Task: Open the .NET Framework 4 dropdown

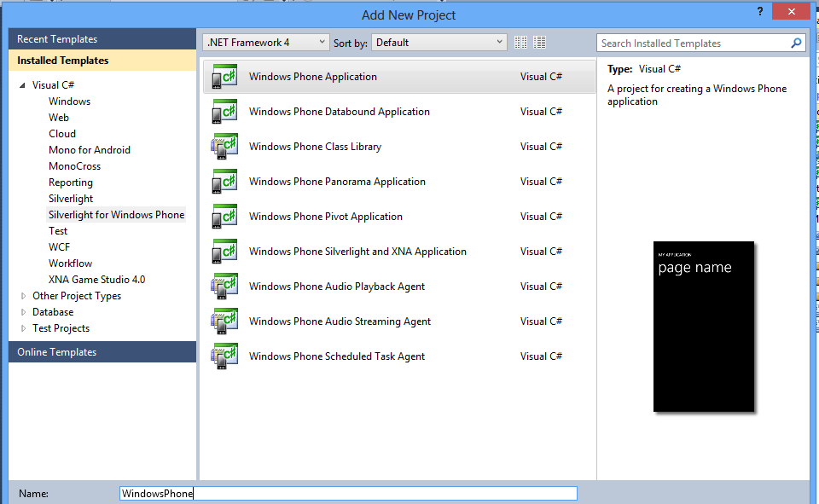Action: pos(266,43)
